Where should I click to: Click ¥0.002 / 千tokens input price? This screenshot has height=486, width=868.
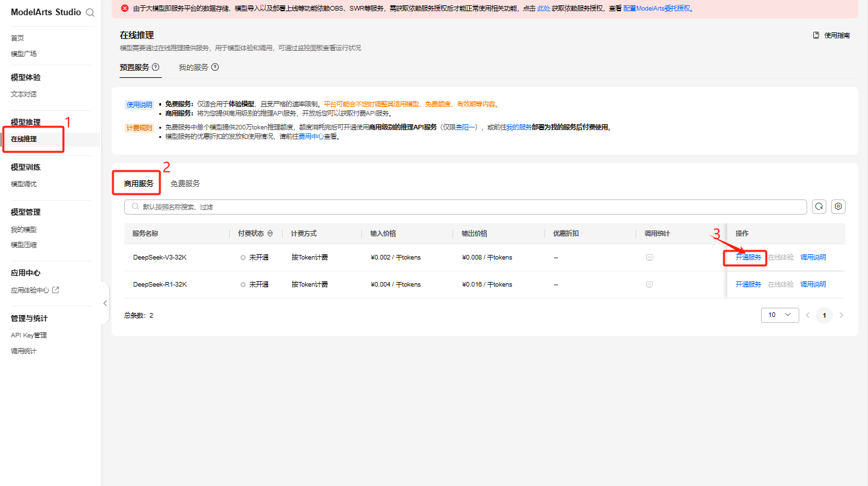tap(396, 258)
